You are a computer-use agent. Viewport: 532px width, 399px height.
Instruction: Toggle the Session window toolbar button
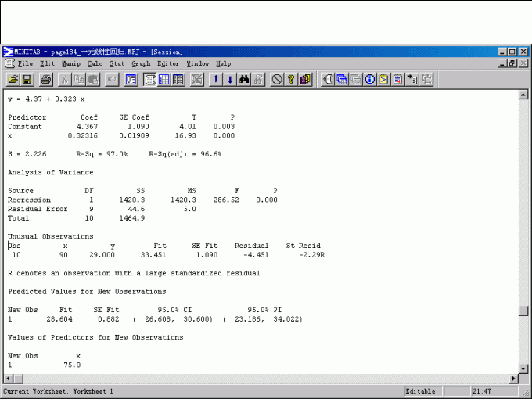click(149, 80)
